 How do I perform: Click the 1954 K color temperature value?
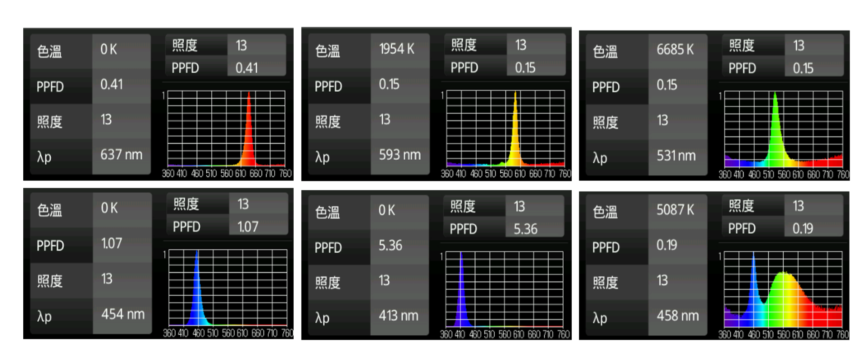tap(397, 49)
